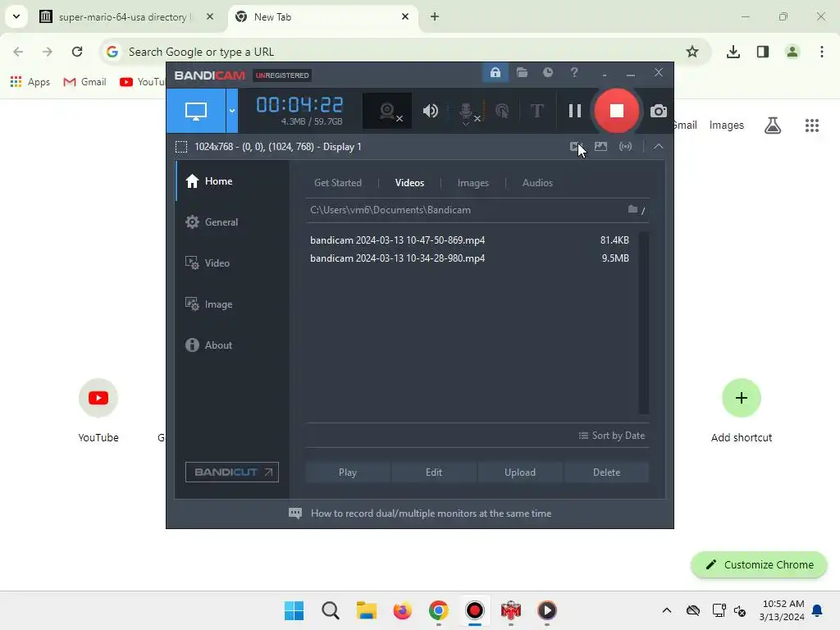
Task: Open Gmail bookmark in bookmarks bar
Action: tap(85, 82)
